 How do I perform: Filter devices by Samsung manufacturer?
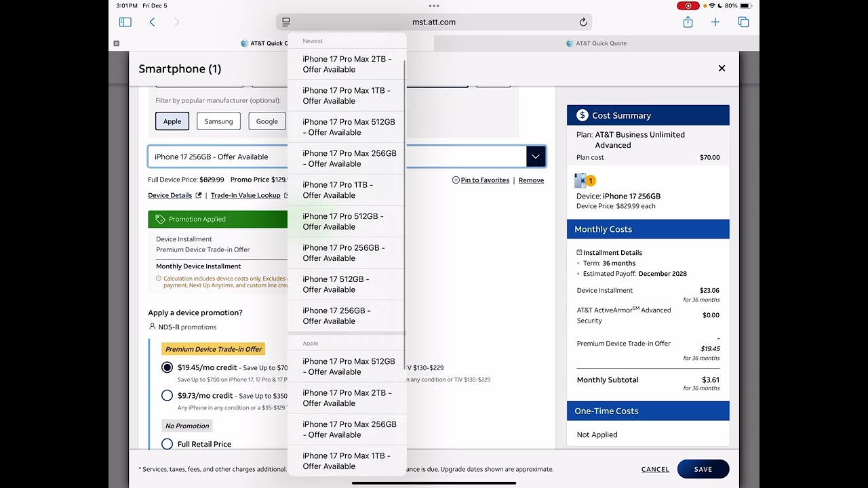(x=218, y=121)
